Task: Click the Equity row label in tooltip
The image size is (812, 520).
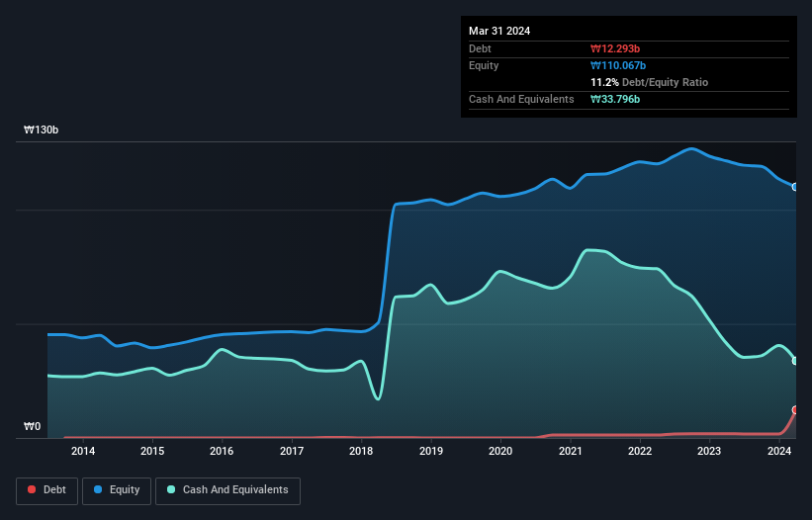Action: (x=484, y=65)
